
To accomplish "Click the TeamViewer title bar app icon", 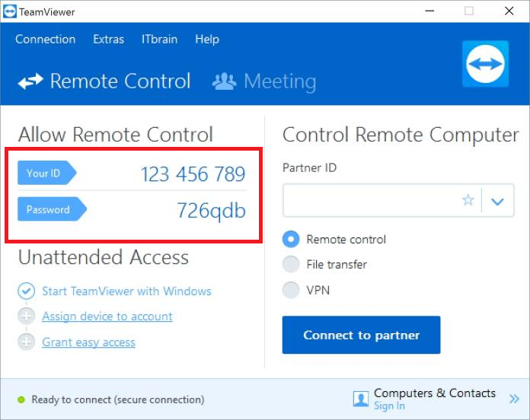I will (9, 12).
